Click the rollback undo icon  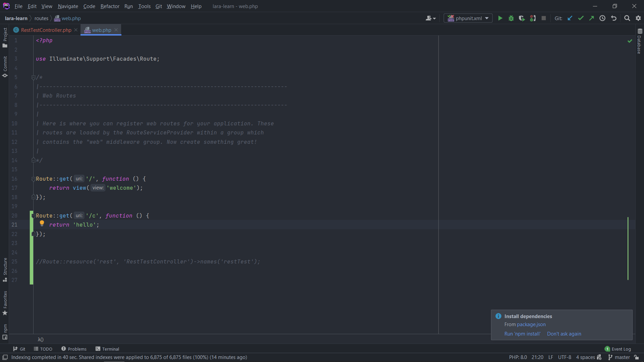[x=614, y=18]
